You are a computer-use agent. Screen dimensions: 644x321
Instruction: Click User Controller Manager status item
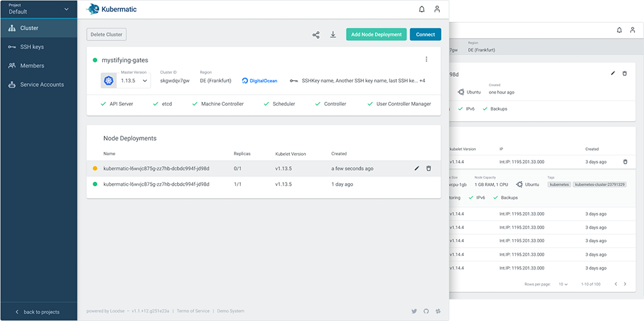coord(399,104)
